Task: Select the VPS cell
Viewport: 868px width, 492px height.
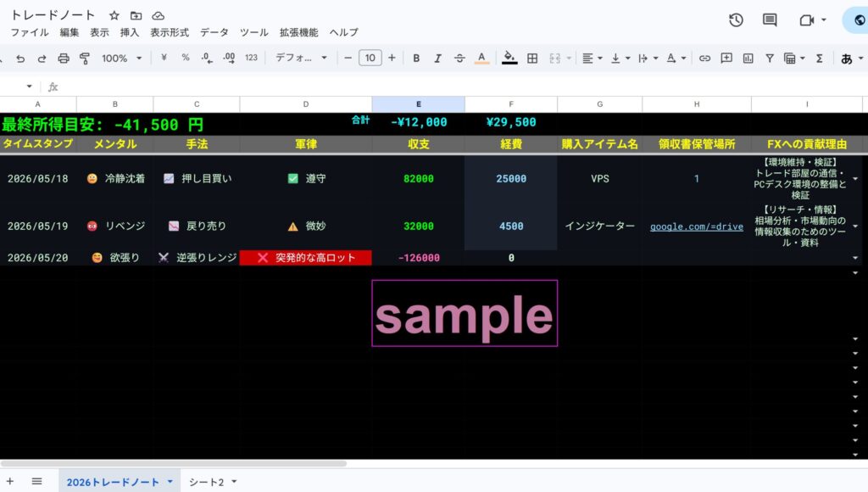Action: 599,178
